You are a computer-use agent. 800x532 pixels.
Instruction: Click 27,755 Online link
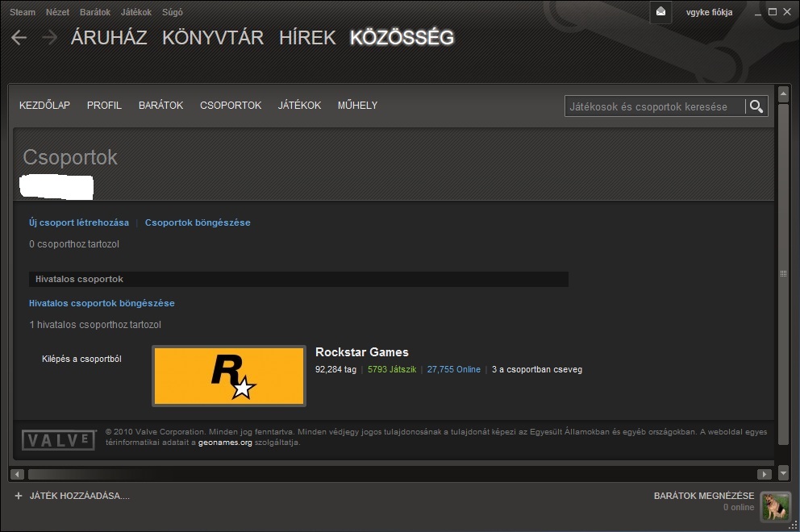[453, 369]
